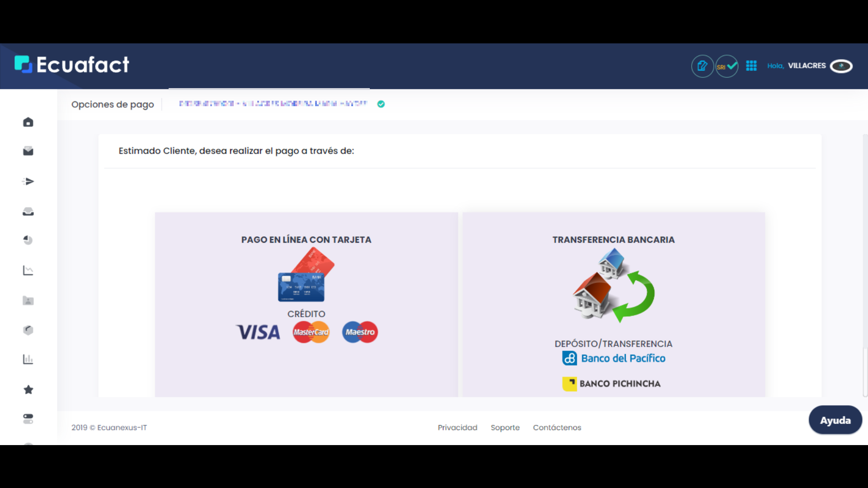This screenshot has width=868, height=488.
Task: Open the apps grid icon in header
Action: coord(751,66)
